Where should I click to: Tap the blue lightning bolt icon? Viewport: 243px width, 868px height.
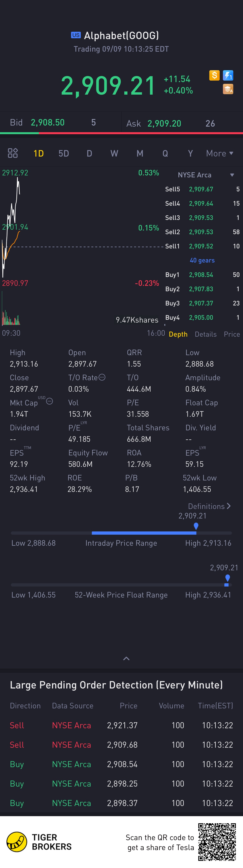click(228, 75)
